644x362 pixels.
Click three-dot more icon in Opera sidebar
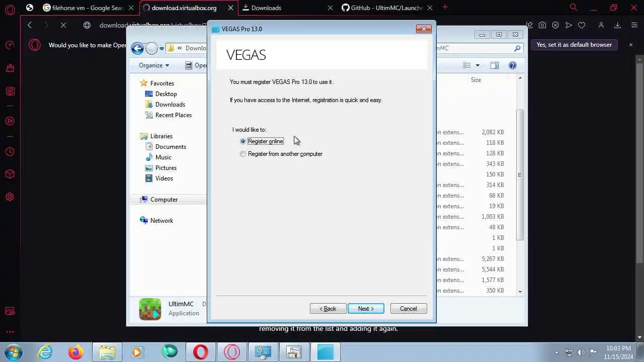(10, 332)
